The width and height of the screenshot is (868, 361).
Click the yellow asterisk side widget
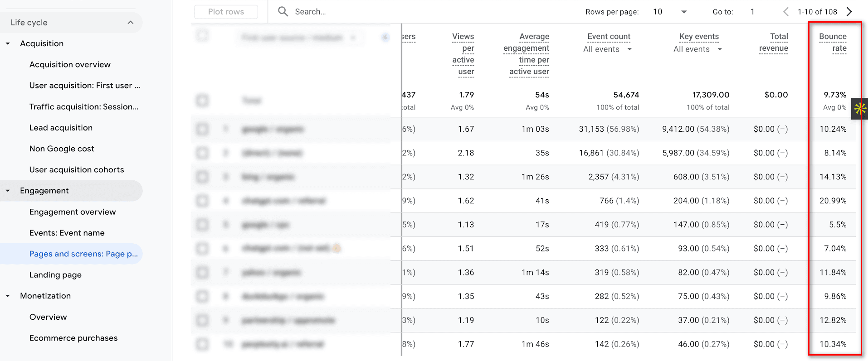(x=860, y=108)
